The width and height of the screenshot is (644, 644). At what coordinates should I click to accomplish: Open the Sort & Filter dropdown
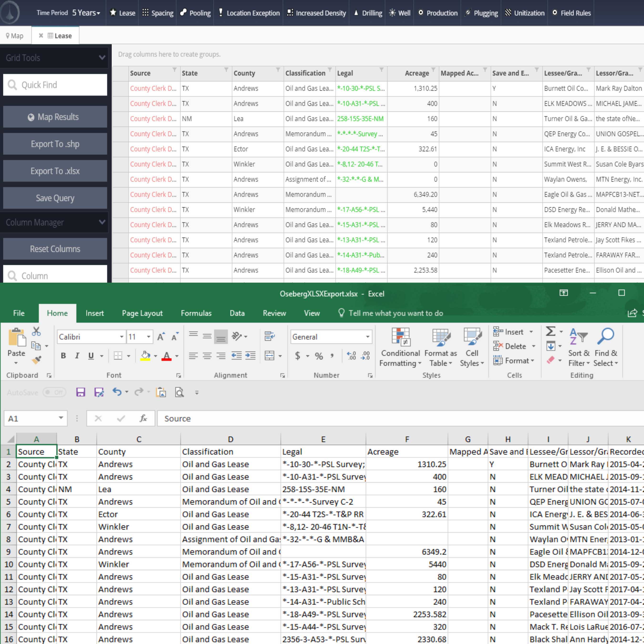tap(579, 347)
